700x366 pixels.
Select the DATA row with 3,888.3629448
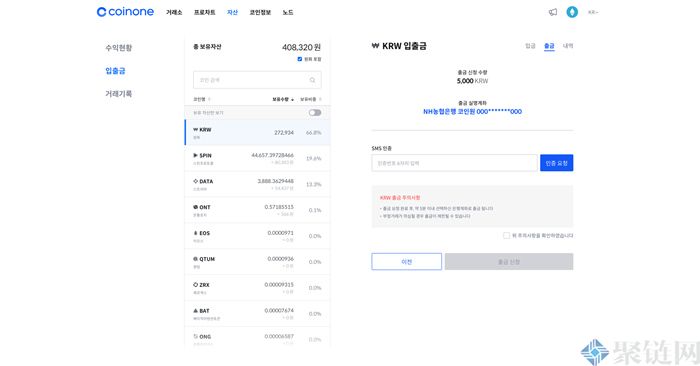(x=258, y=184)
